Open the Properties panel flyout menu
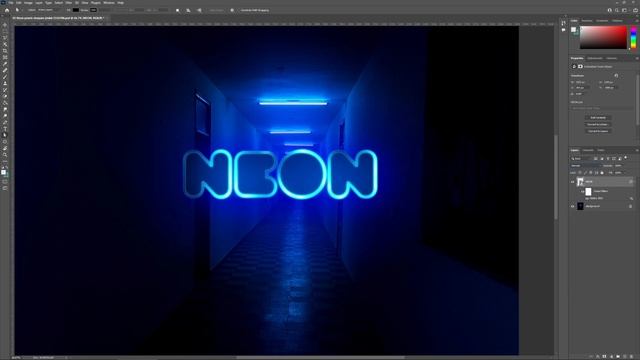Screen dimensions: 640x360 637,58
